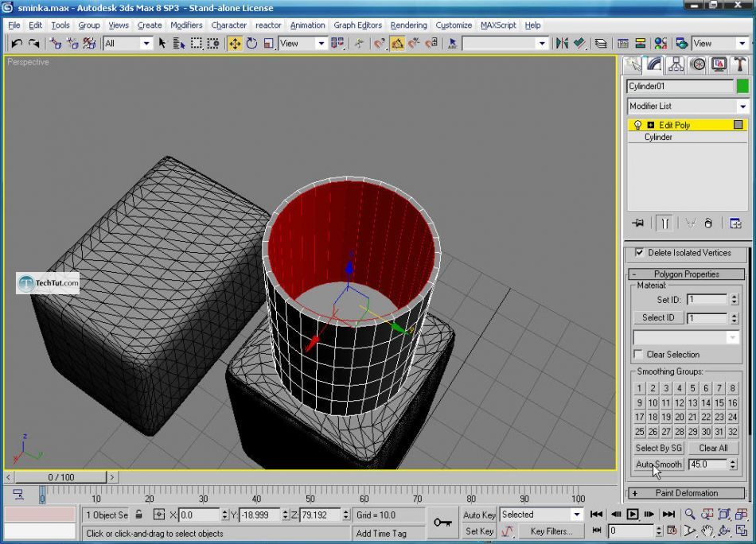Click the Clear All button
The width and height of the screenshot is (756, 544).
[x=713, y=448]
